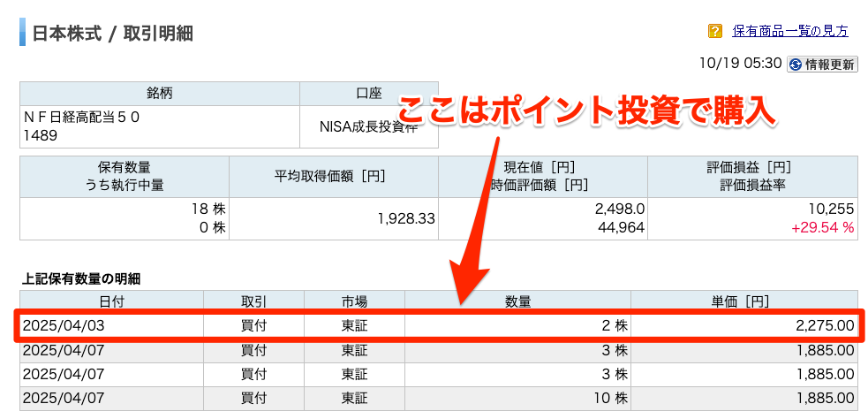Click the yellow question mark help icon

pyautogui.click(x=715, y=31)
